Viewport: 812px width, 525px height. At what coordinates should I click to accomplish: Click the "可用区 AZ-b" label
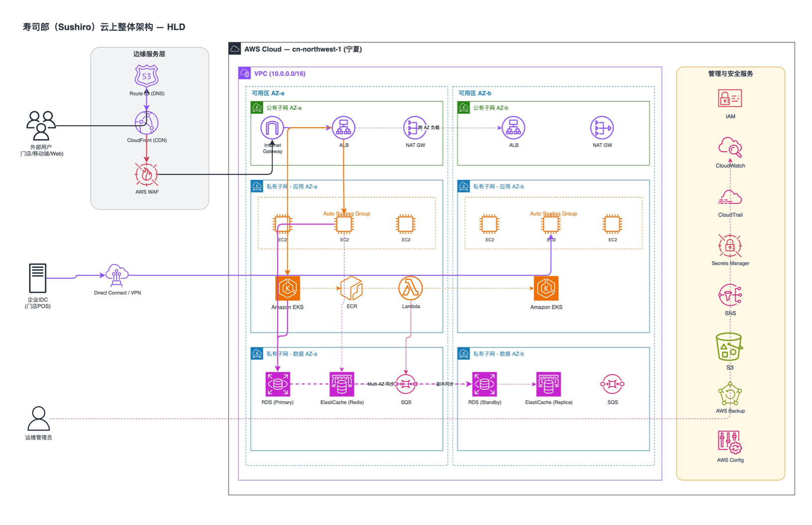click(475, 93)
